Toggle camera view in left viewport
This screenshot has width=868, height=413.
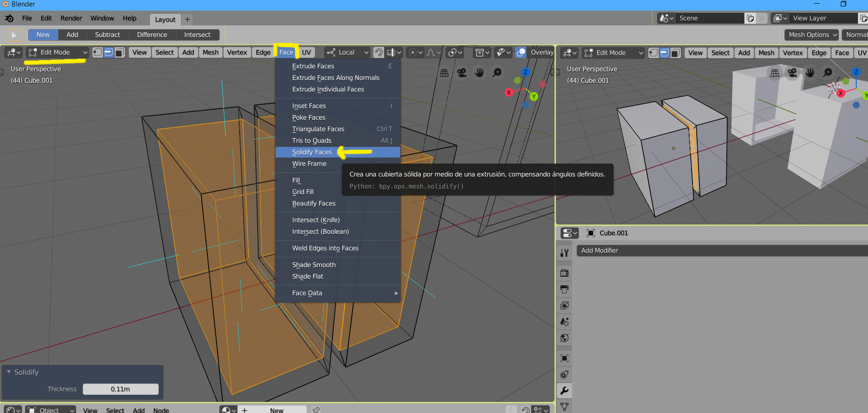[x=462, y=73]
